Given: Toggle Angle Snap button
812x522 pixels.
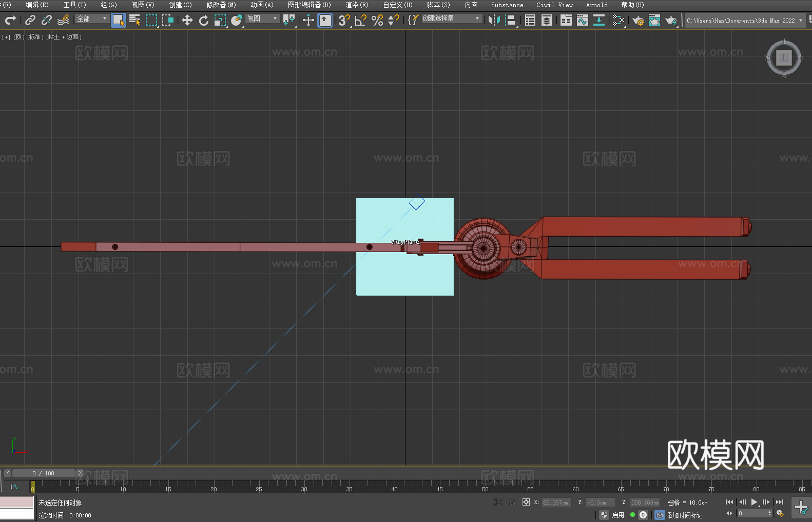Looking at the screenshot, I should 361,20.
